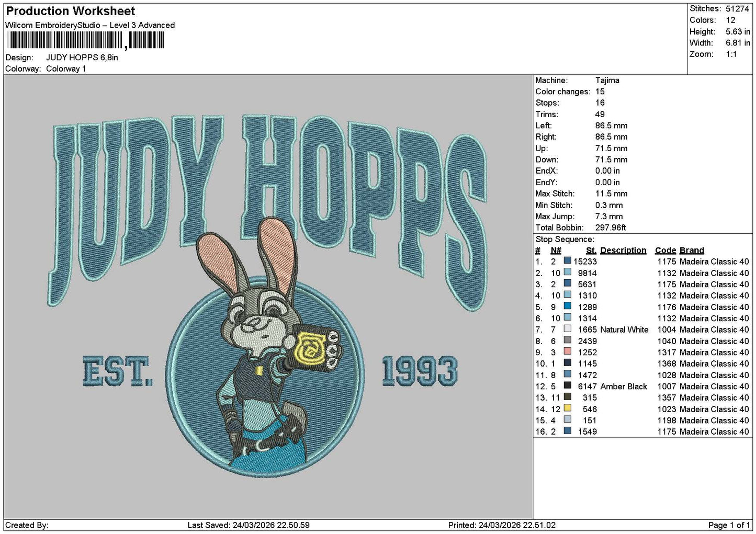The height and width of the screenshot is (534, 756).
Task: Click the barcode below the worksheet title
Action: tap(86, 40)
